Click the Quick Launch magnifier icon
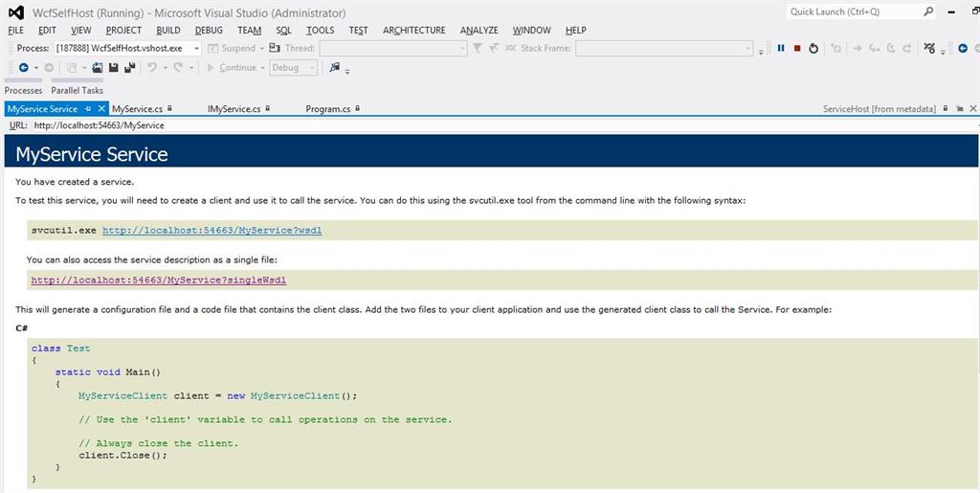 928,11
